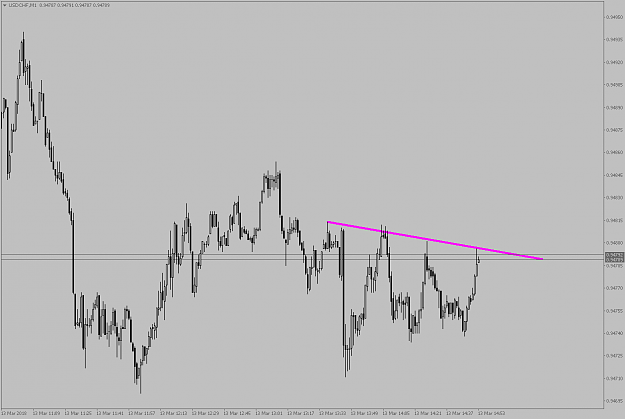Click the highlighted current price label on the scale
This screenshot has height=419, width=625.
click(614, 260)
